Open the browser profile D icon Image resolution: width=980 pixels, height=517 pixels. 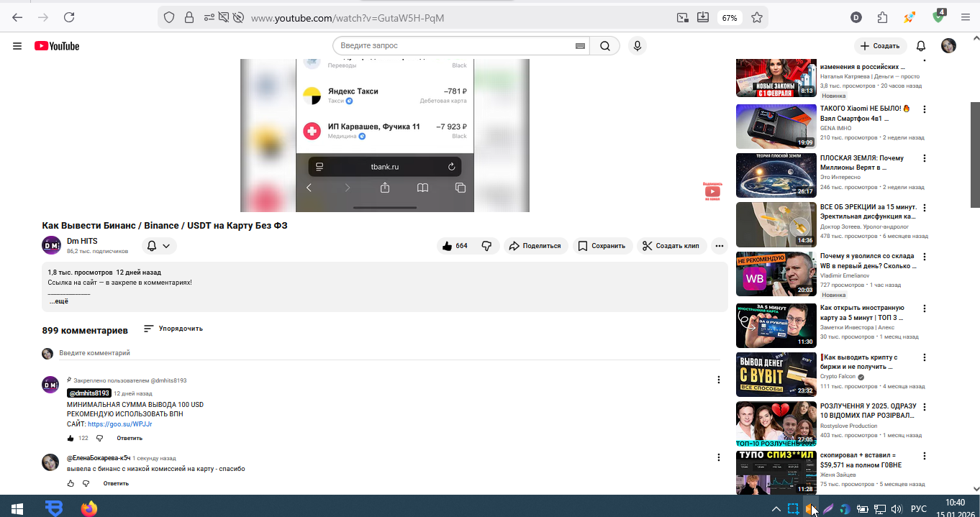coord(856,17)
